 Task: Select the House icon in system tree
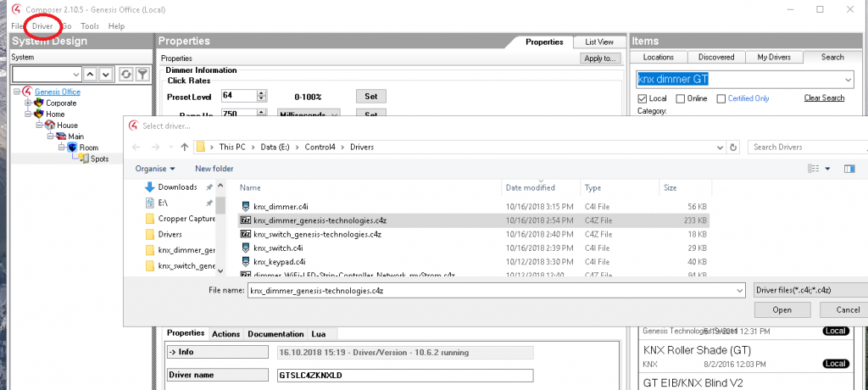tap(50, 125)
